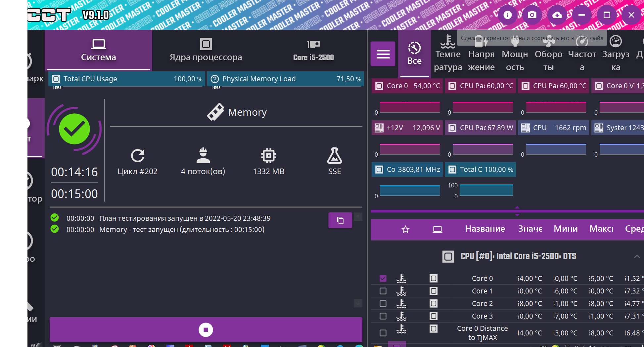644x347 pixels.
Task: Click the total duration 00:15:00
Action: click(x=74, y=194)
